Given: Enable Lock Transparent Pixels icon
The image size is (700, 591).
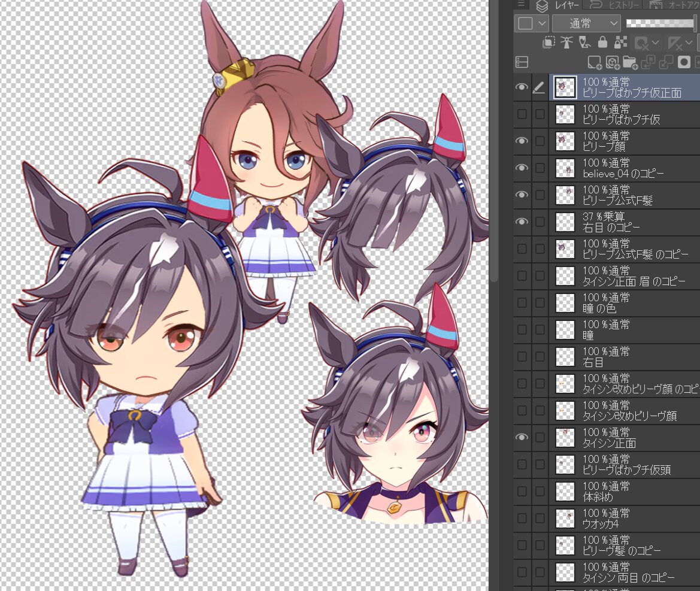Looking at the screenshot, I should (x=620, y=43).
